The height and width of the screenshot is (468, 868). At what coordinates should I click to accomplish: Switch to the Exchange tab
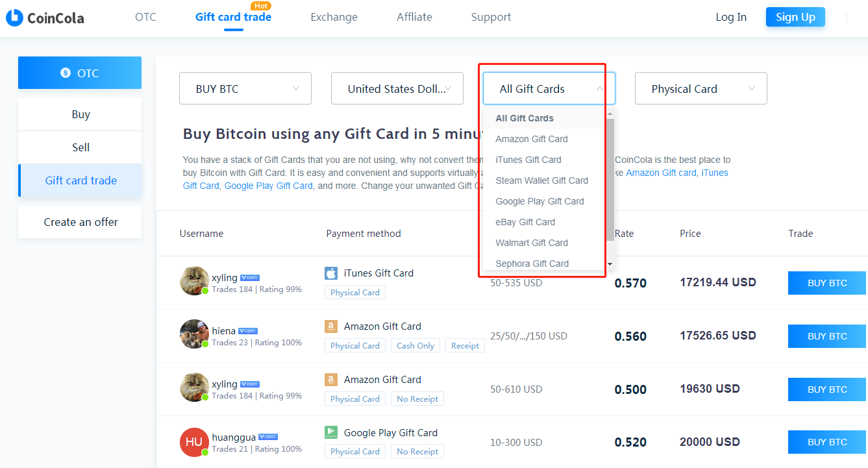[334, 17]
